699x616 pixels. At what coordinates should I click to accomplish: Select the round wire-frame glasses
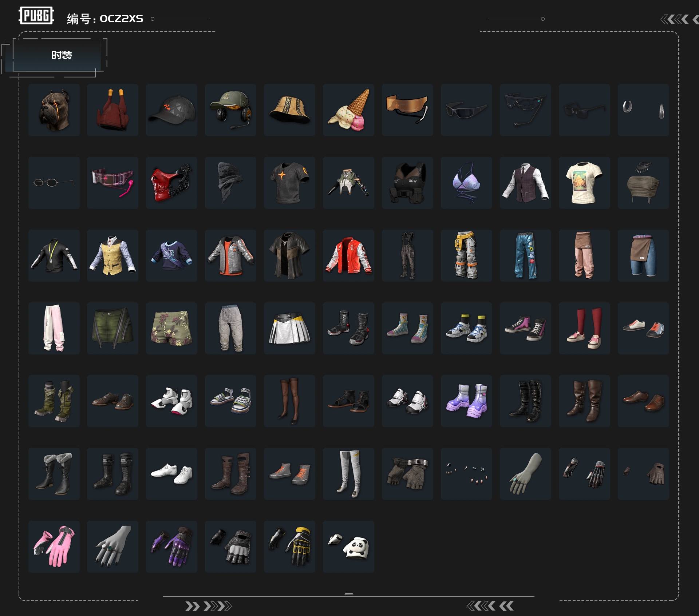(54, 183)
